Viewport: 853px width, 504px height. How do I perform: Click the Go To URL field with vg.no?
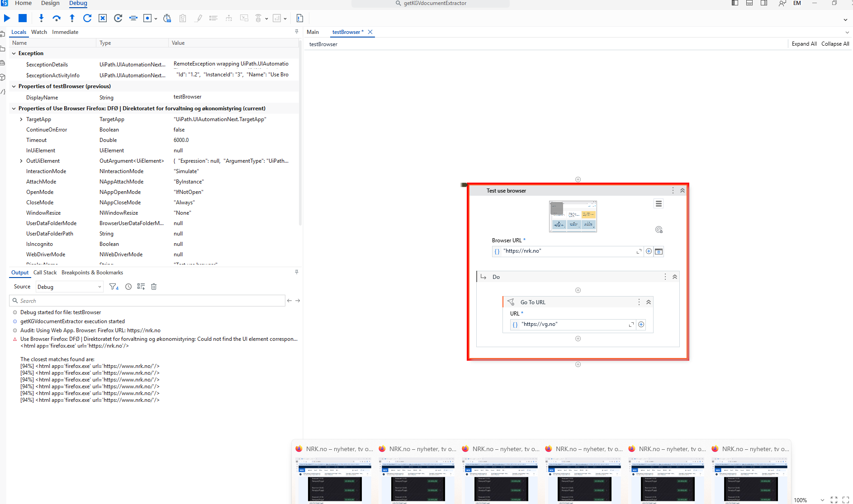click(573, 325)
